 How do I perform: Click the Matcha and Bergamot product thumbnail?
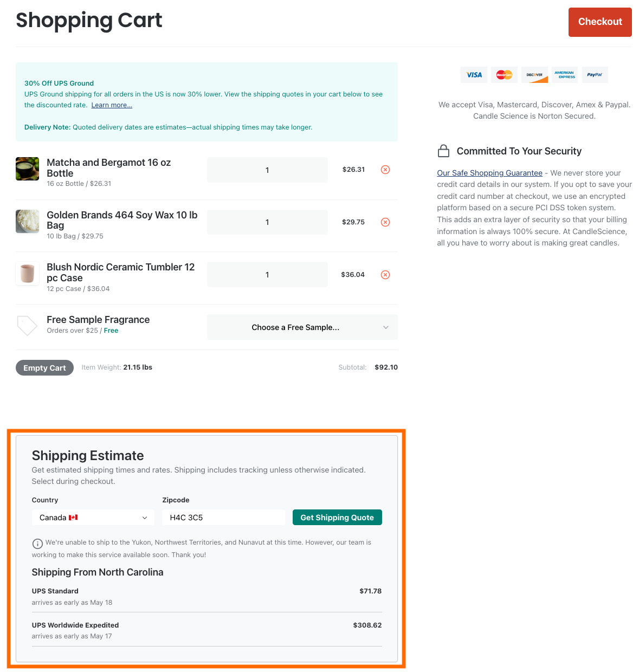tap(27, 169)
